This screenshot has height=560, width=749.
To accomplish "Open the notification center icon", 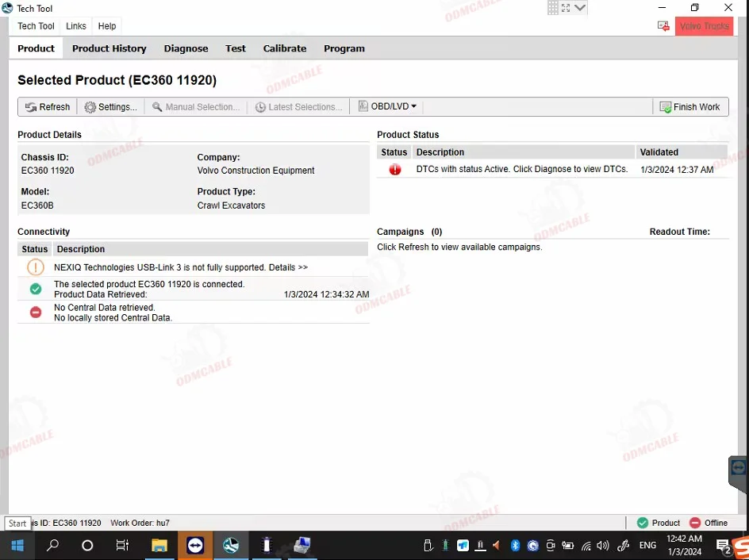I will tap(723, 545).
